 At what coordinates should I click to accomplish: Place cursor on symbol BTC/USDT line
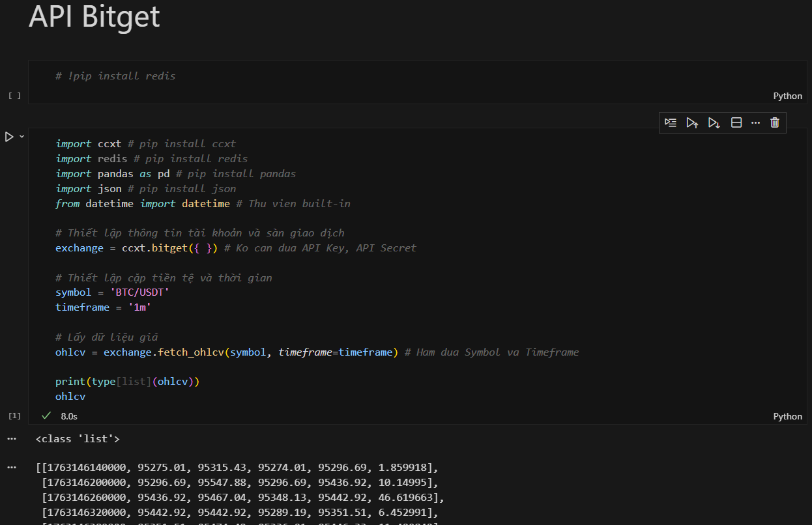pyautogui.click(x=113, y=292)
